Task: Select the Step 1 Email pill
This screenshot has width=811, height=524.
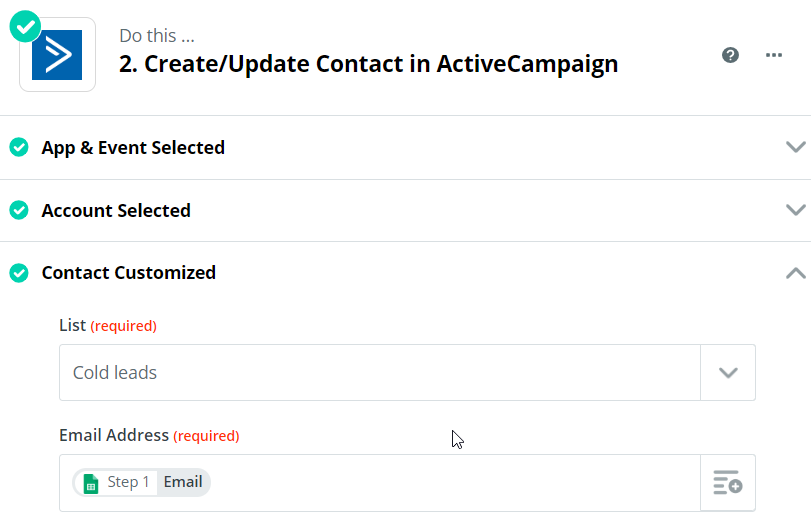Action: click(x=142, y=483)
